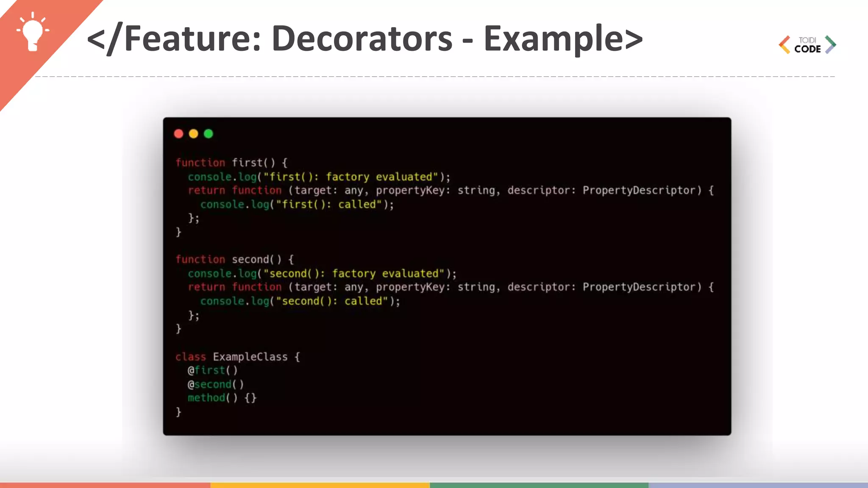Click the red window dot

coord(178,134)
